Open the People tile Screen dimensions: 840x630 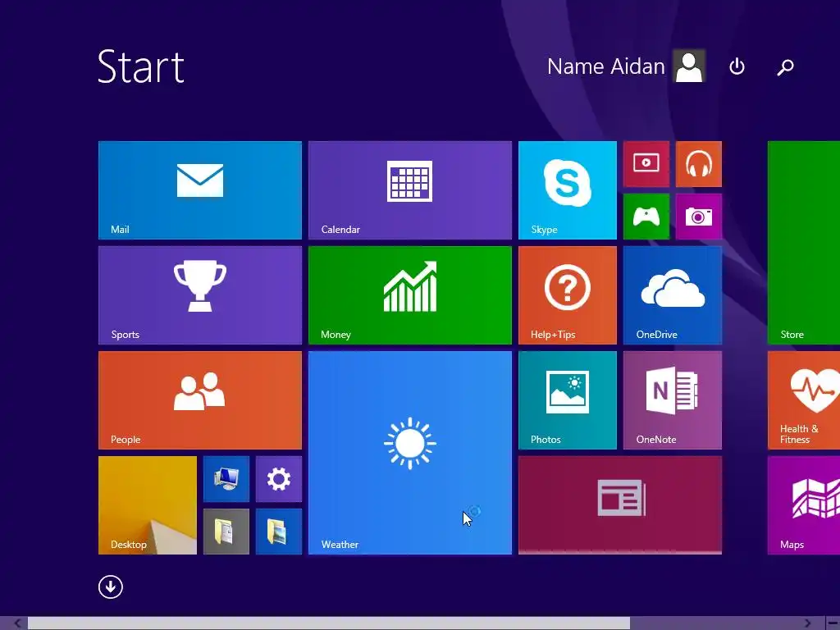(200, 400)
